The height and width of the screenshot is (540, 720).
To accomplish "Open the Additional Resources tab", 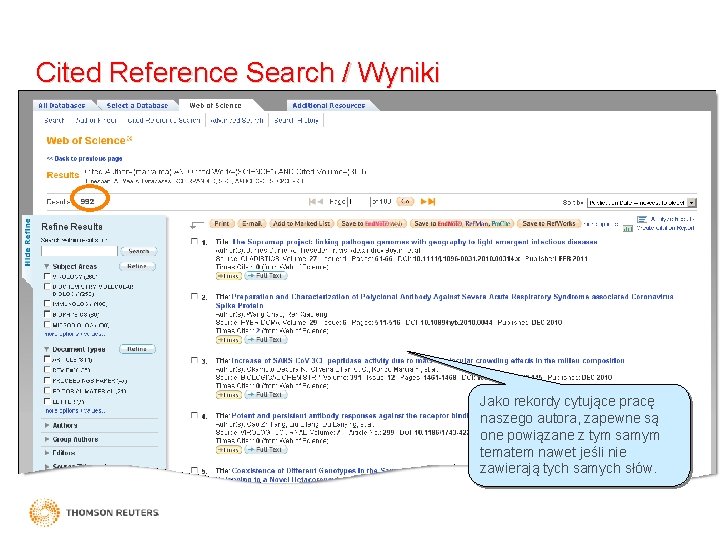I will tap(329, 106).
